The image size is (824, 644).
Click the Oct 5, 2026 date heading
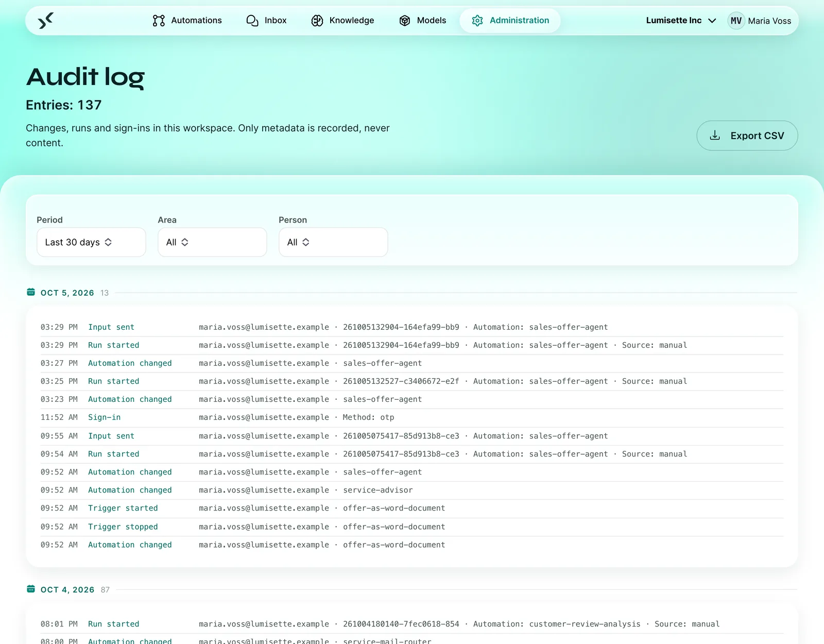pyautogui.click(x=67, y=293)
